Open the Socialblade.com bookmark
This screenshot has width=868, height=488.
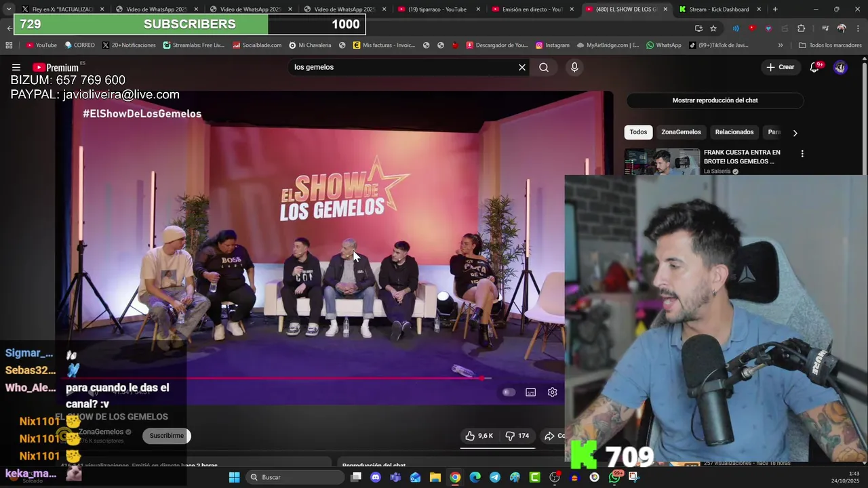[x=257, y=45]
